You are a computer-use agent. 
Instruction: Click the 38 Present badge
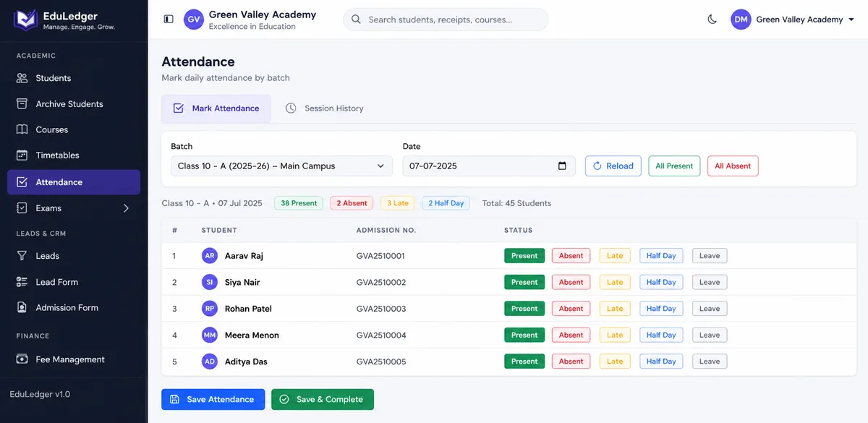[299, 203]
